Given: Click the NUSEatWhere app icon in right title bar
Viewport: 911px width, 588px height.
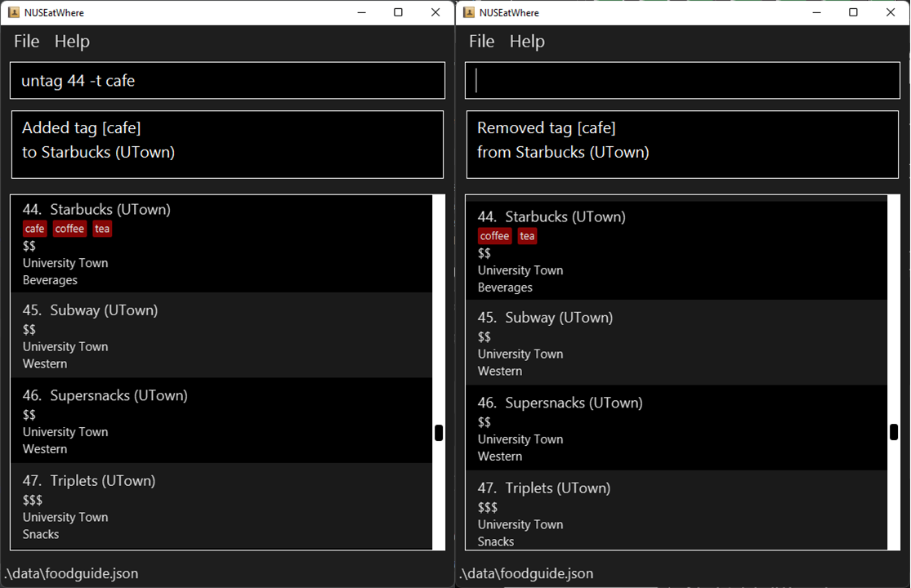Looking at the screenshot, I should [469, 12].
